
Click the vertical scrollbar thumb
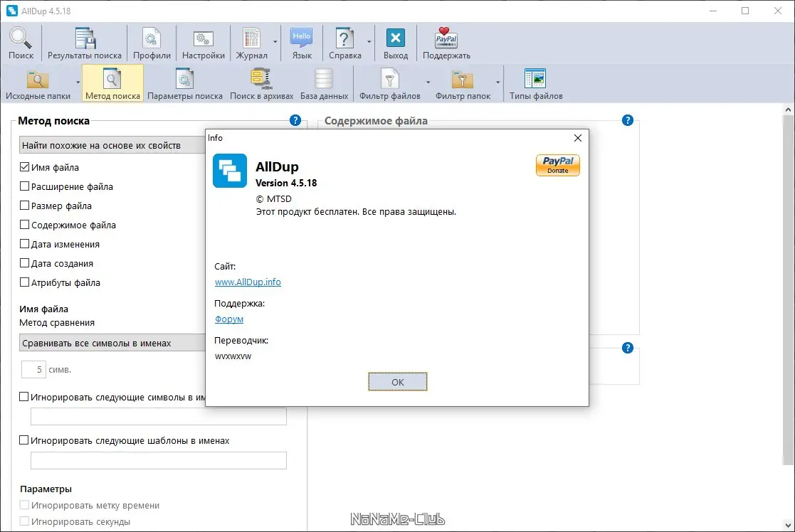click(x=788, y=289)
